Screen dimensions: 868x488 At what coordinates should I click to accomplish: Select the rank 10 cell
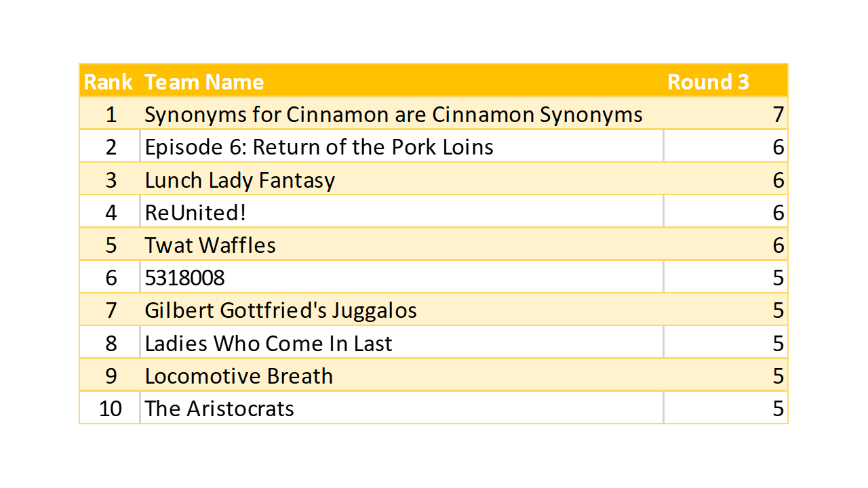[x=110, y=409]
